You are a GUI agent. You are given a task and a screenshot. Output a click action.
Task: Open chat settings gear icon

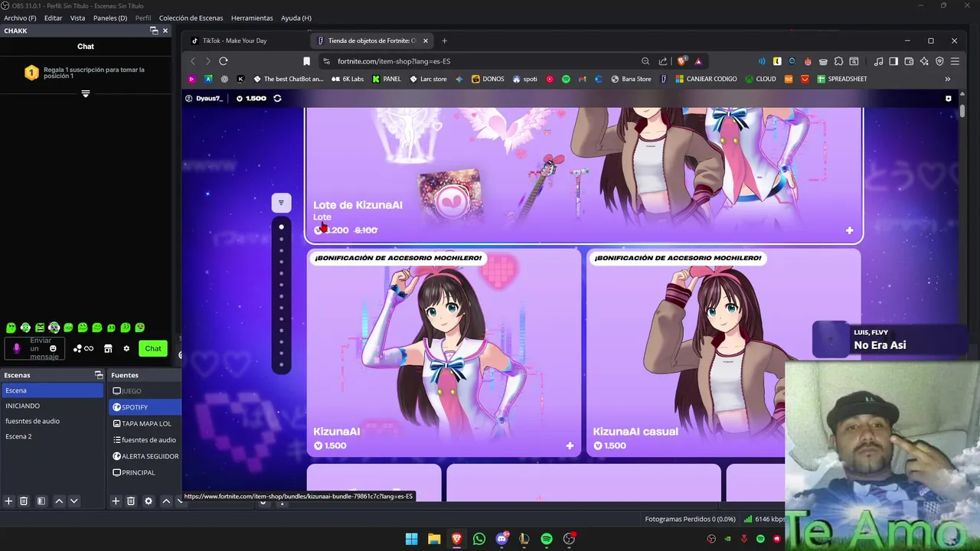pyautogui.click(x=126, y=349)
